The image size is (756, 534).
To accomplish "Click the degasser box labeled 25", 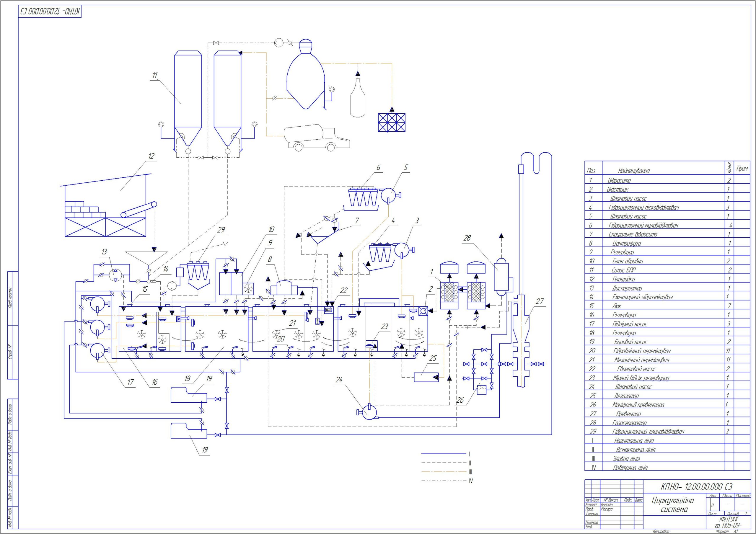I will (426, 377).
